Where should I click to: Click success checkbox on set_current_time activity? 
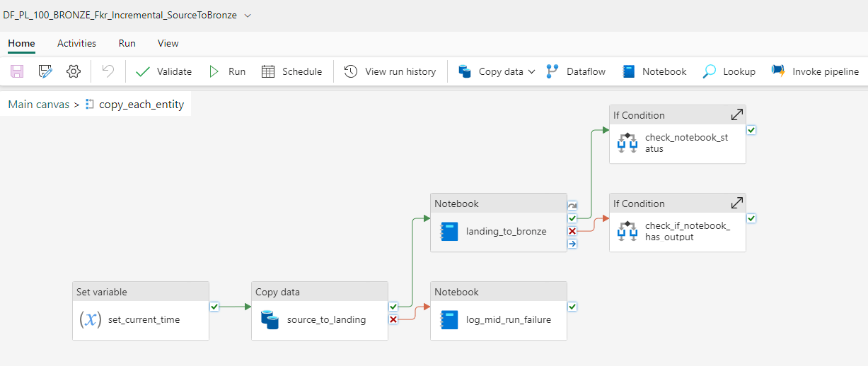(214, 307)
